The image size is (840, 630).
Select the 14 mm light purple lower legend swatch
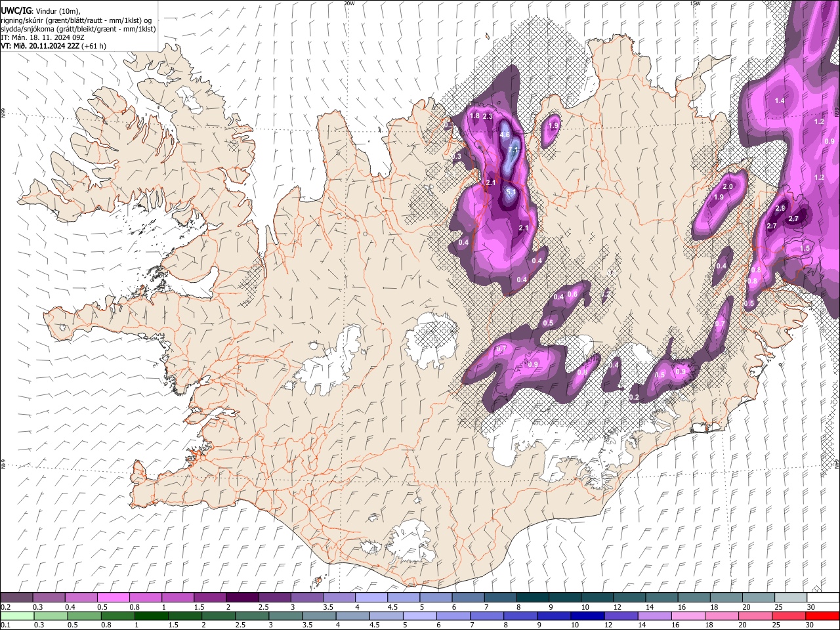coord(655,616)
